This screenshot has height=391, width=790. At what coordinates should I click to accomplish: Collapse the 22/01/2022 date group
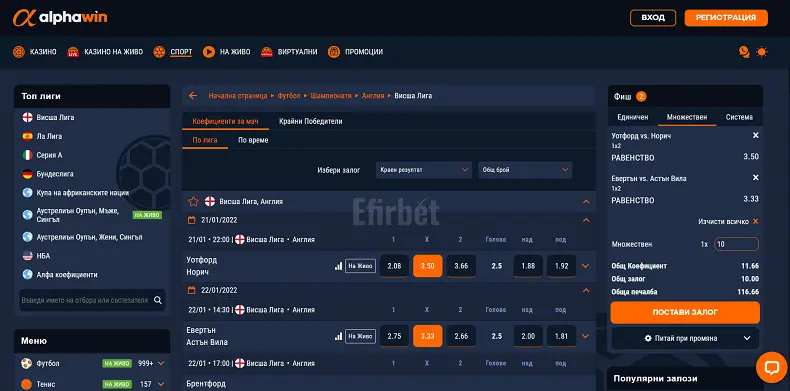pos(585,290)
